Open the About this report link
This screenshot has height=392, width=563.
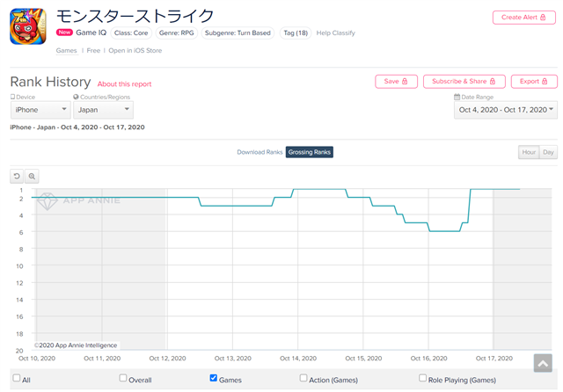124,83
